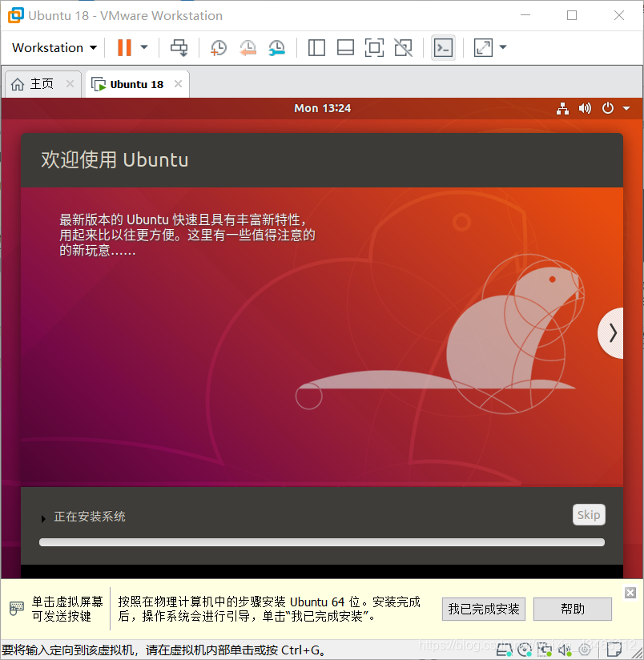Close the Ubuntu 18 tab
This screenshot has width=644, height=660.
click(x=178, y=84)
